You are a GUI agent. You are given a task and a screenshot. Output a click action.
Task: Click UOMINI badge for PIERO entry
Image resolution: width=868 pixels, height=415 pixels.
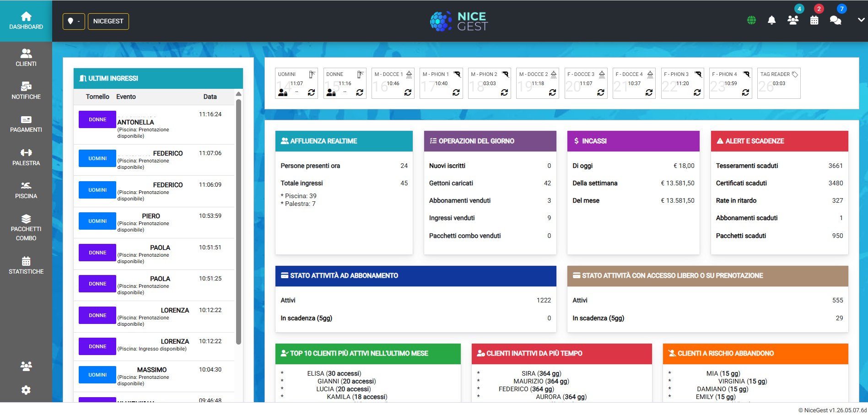tap(97, 221)
